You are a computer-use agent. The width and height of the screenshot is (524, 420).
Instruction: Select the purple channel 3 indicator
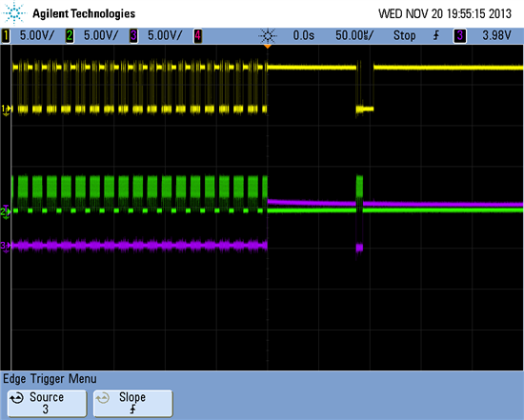(133, 35)
